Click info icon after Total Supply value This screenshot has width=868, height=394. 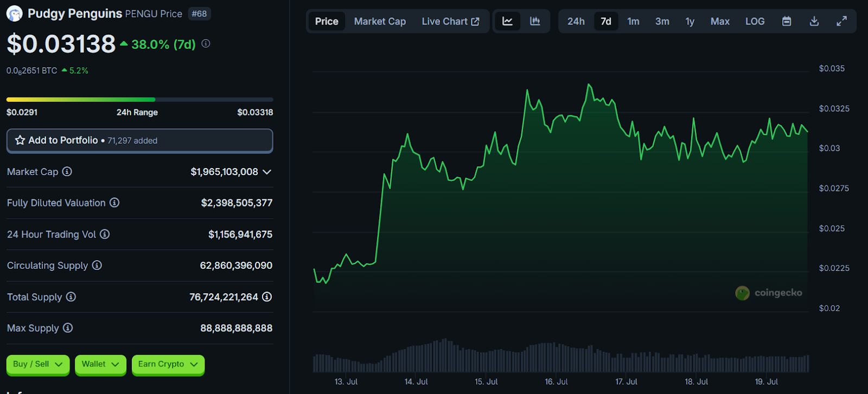tap(267, 297)
